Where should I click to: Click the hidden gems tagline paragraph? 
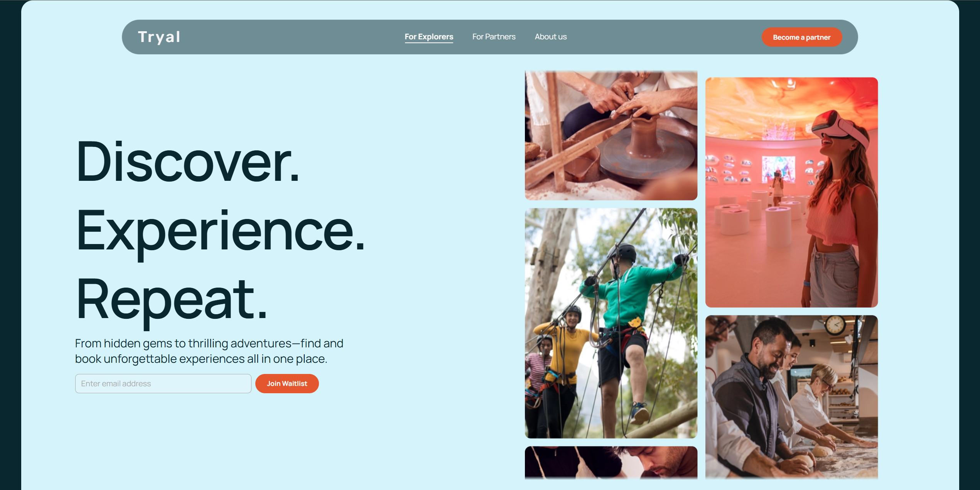click(209, 351)
